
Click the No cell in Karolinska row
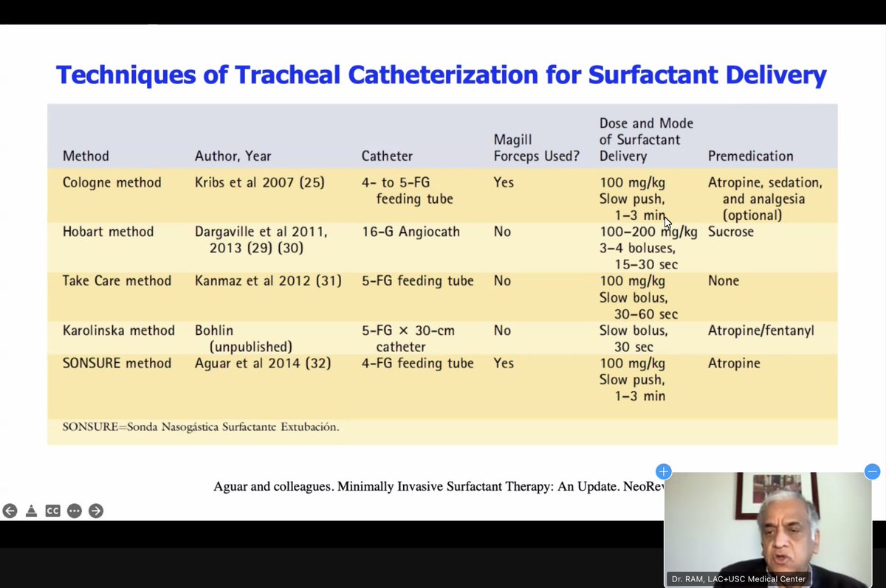click(x=502, y=331)
